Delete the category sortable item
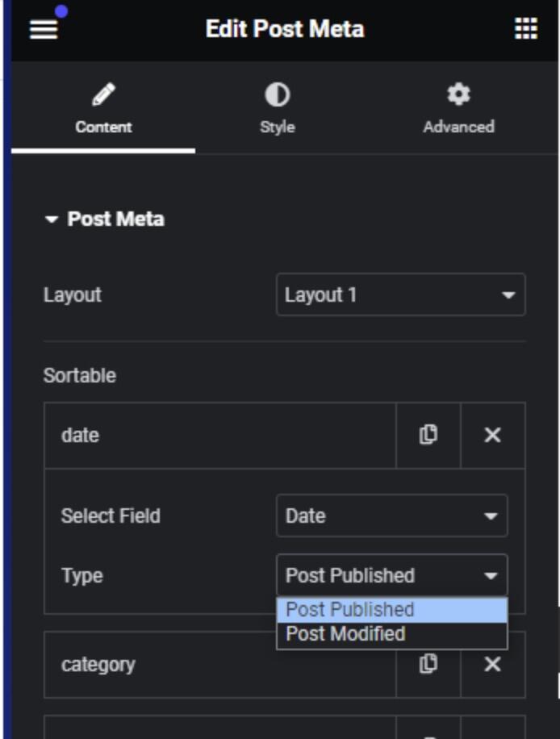This screenshot has height=739, width=560. (492, 664)
